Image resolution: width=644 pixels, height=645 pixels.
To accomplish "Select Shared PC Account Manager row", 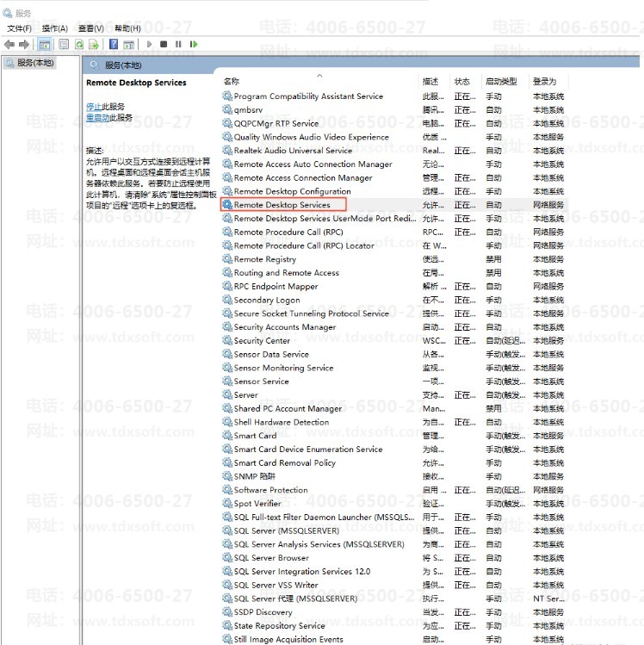I will (395, 408).
